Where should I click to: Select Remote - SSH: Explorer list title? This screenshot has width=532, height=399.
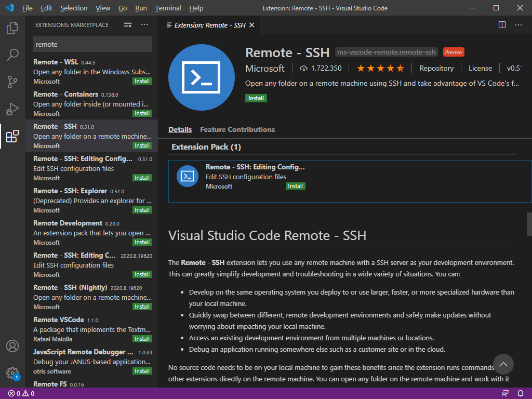[x=70, y=191]
